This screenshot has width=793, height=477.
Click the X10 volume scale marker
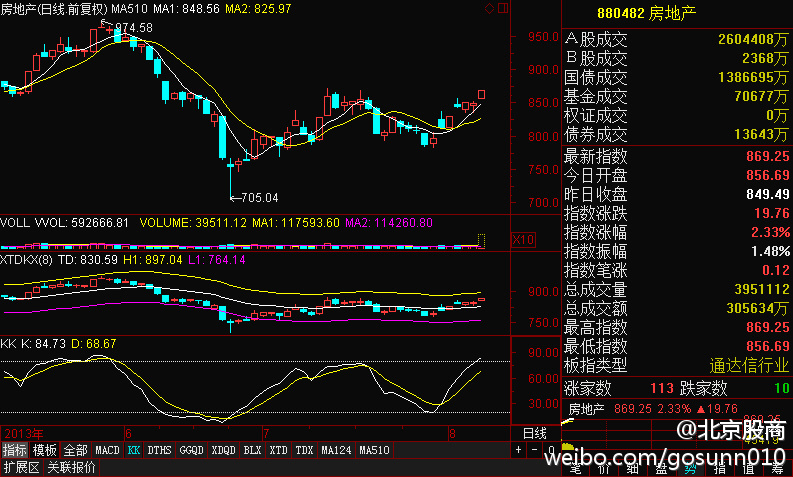click(522, 240)
